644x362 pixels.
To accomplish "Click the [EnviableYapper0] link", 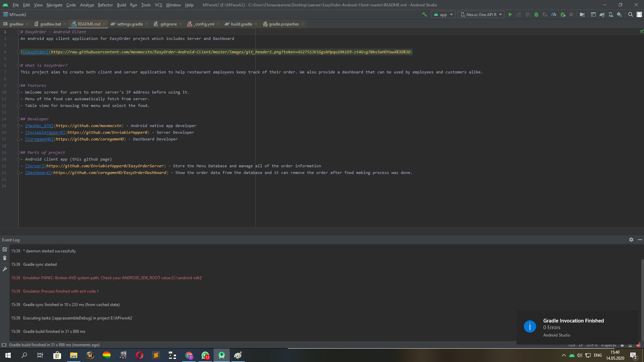I will [45, 132].
